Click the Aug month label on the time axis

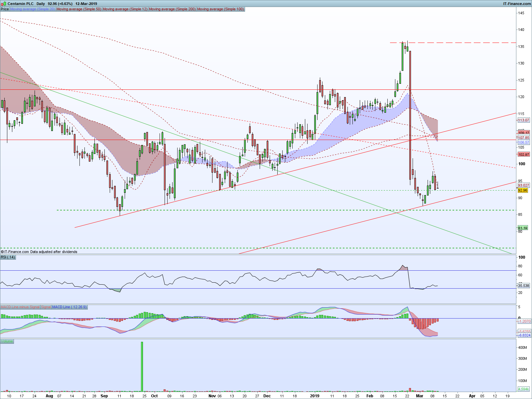[x=49, y=396]
